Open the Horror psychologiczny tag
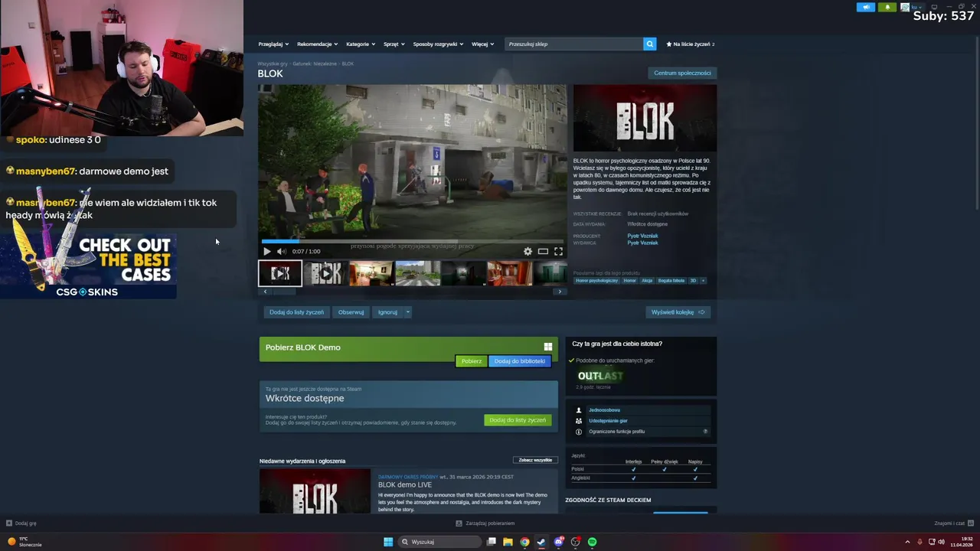Screen dimensions: 980x551 596,281
